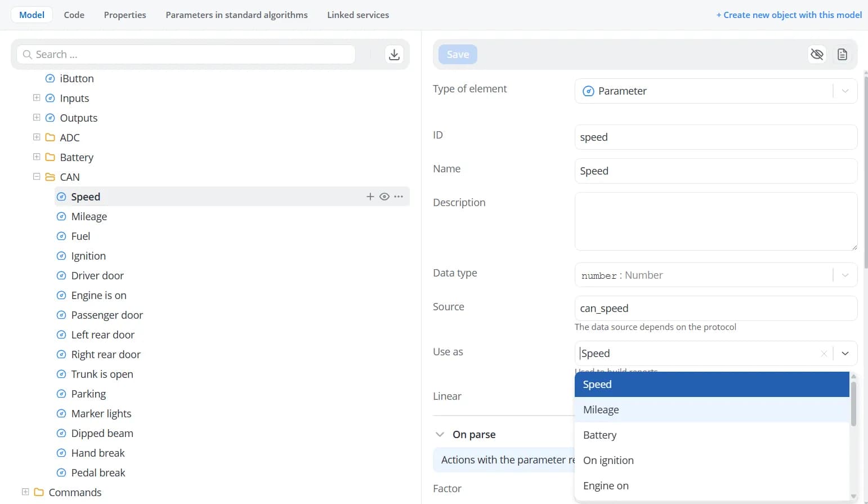
Task: Open Parameters in standard algorithms tab
Action: (x=236, y=15)
